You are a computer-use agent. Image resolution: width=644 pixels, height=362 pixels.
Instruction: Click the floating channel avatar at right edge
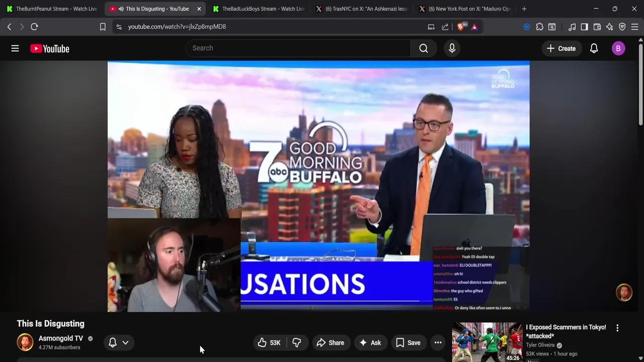tap(624, 293)
